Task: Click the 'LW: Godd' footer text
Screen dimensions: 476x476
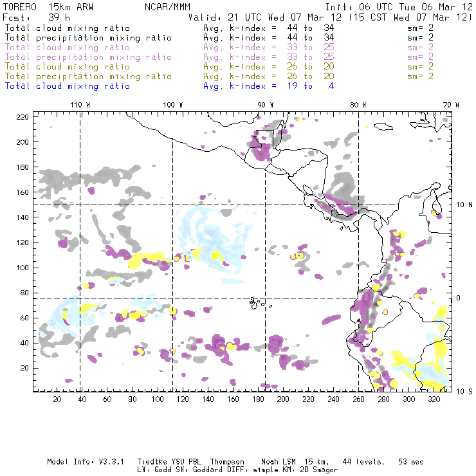Action: pyautogui.click(x=154, y=470)
